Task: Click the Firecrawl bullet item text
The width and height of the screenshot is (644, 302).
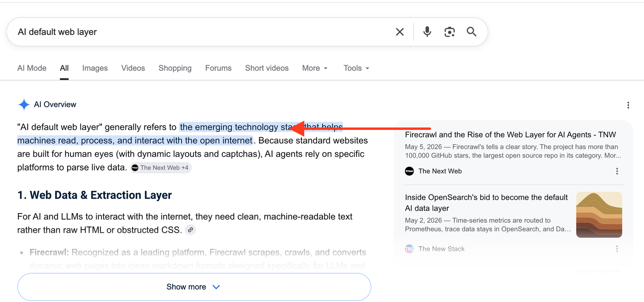Action: click(198, 259)
